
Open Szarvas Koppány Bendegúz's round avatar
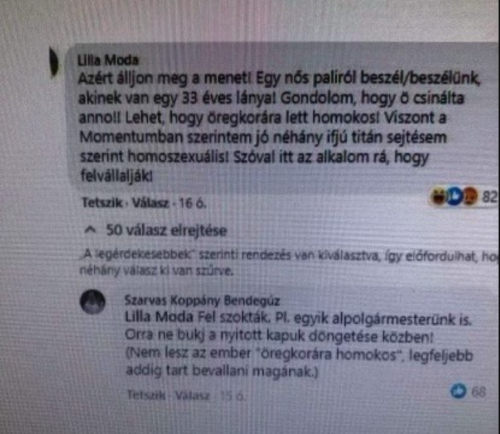coord(93,302)
